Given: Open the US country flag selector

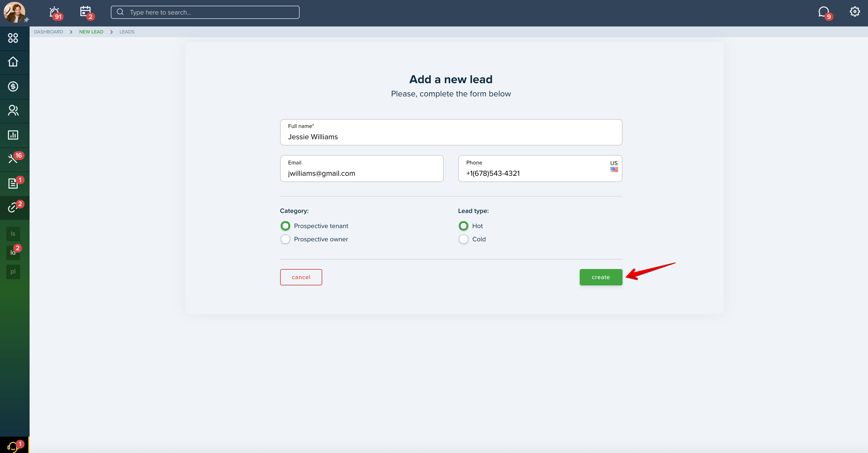Looking at the screenshot, I should 614,166.
